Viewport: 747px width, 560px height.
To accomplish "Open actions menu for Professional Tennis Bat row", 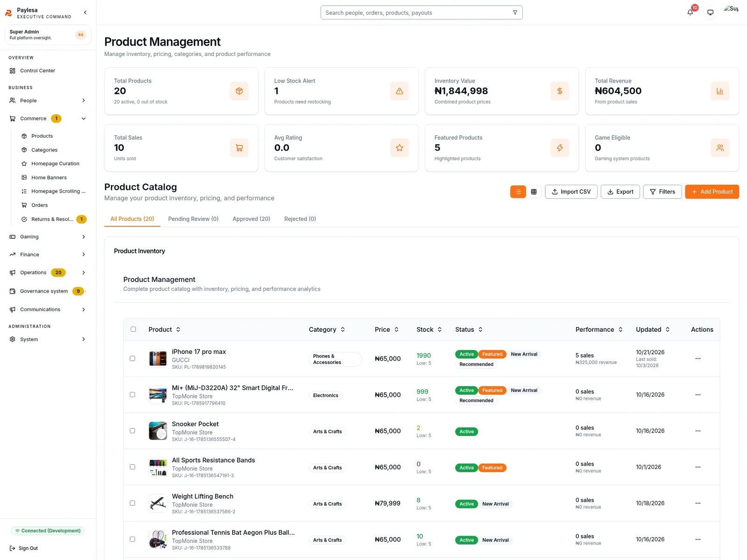I will pyautogui.click(x=698, y=539).
